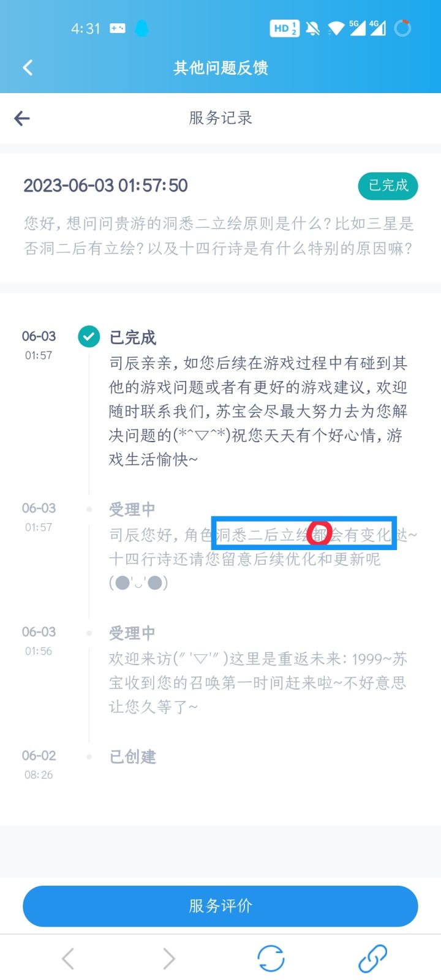
Task: Click the 服务评价 button
Action: 221,906
